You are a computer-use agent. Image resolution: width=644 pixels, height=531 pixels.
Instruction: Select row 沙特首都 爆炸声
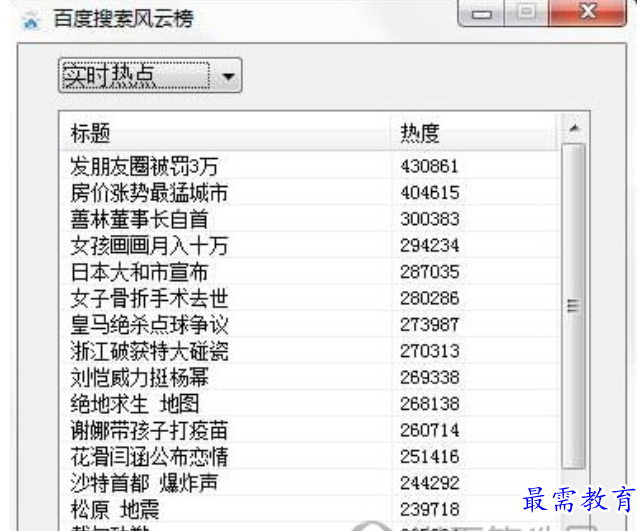tap(309, 483)
